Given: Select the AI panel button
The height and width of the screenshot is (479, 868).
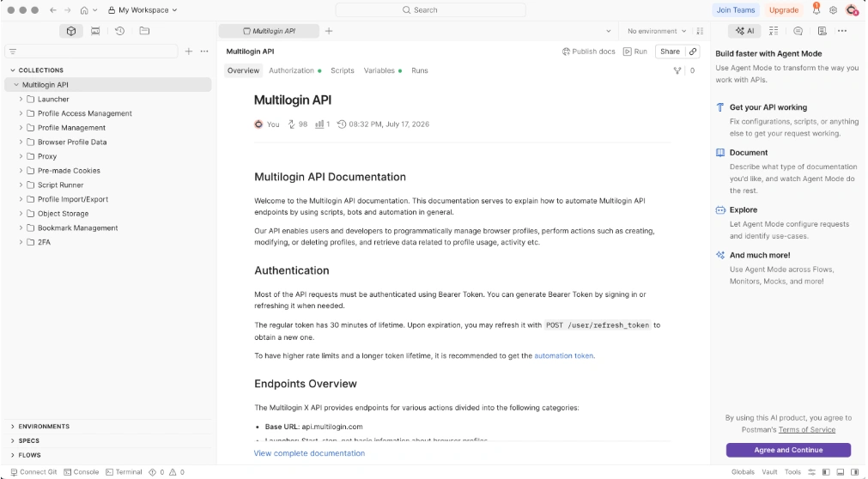Looking at the screenshot, I should click(x=744, y=31).
